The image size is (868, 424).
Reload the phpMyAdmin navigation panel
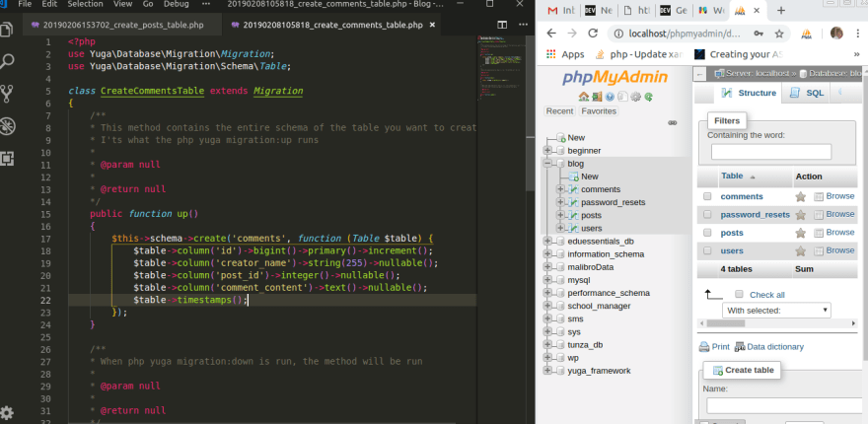[x=648, y=97]
